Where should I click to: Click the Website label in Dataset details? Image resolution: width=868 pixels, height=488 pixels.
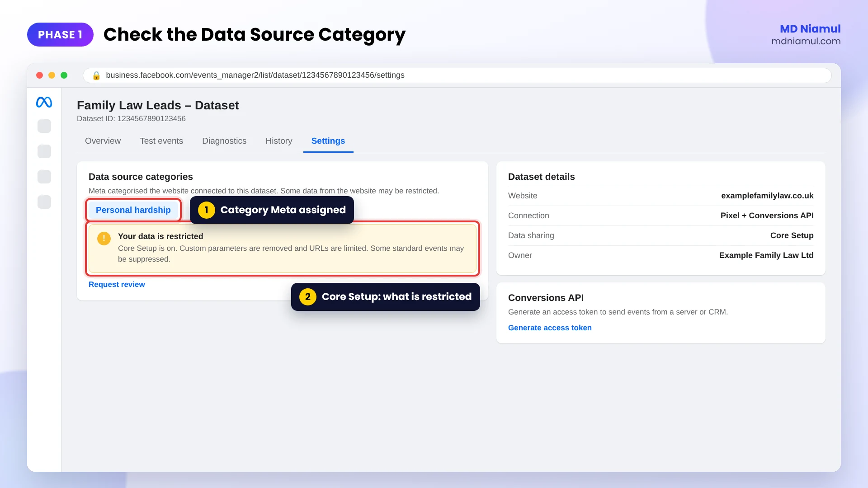click(x=523, y=196)
